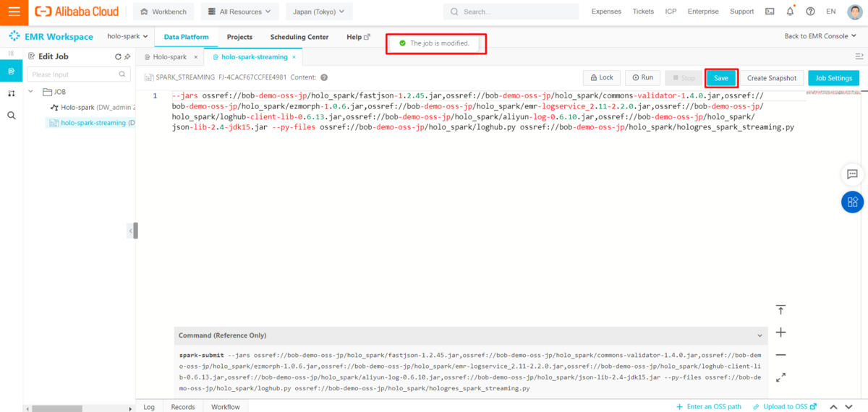Open the Expenses menu

(x=606, y=12)
